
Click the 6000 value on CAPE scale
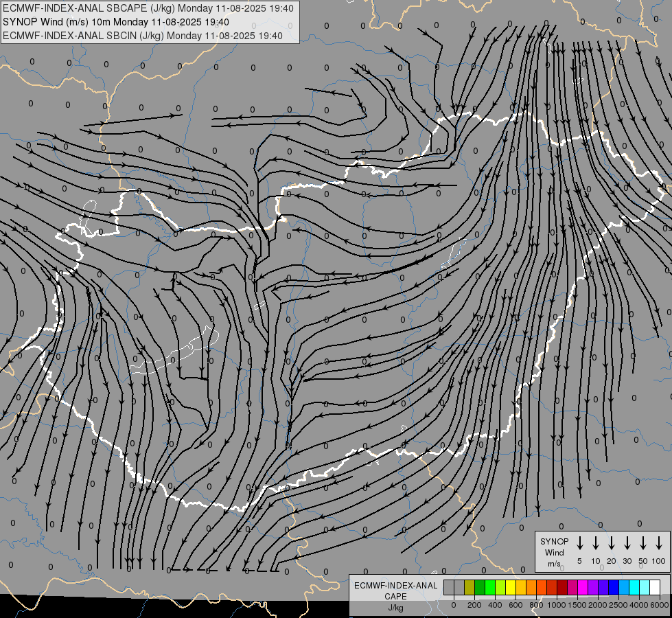point(660,605)
